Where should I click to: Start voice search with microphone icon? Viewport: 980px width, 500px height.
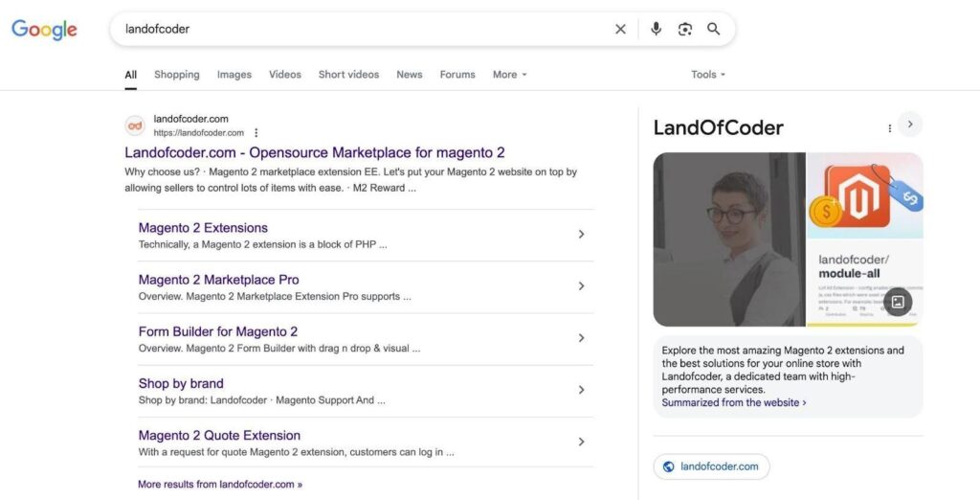[656, 29]
